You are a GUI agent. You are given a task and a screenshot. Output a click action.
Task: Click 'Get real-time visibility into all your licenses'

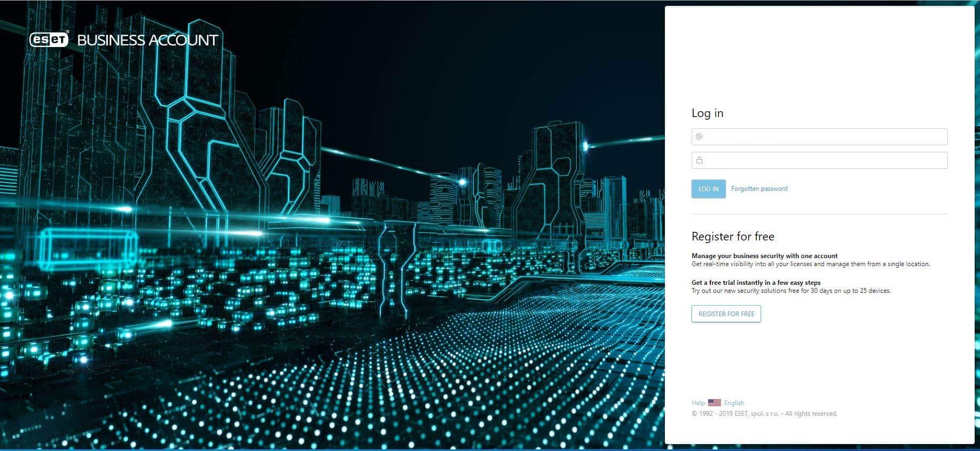pos(811,264)
